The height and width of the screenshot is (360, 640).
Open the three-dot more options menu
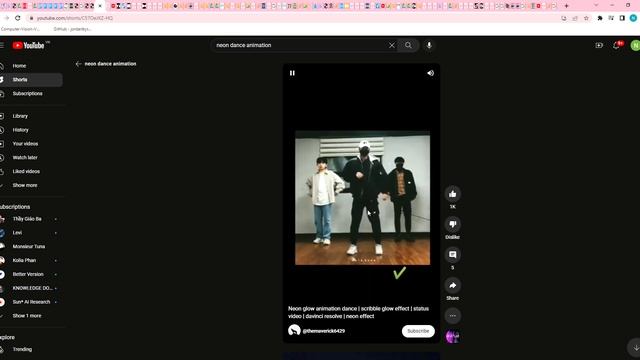click(453, 316)
